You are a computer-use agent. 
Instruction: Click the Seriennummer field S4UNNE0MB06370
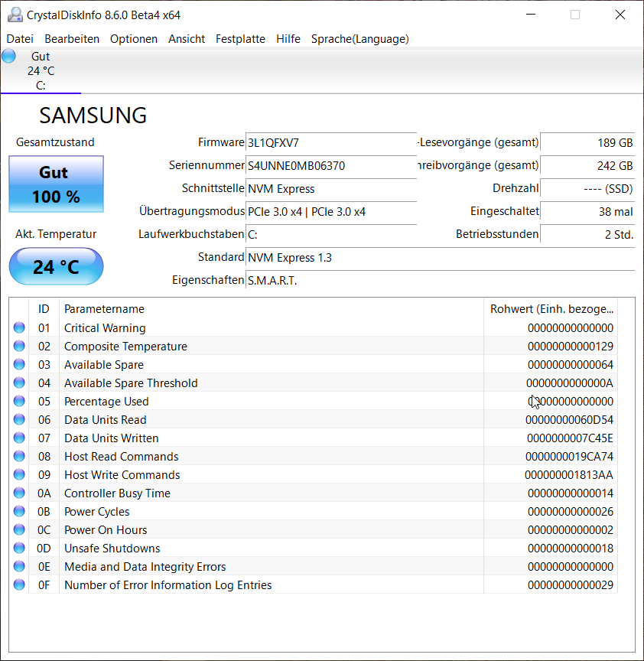point(331,166)
